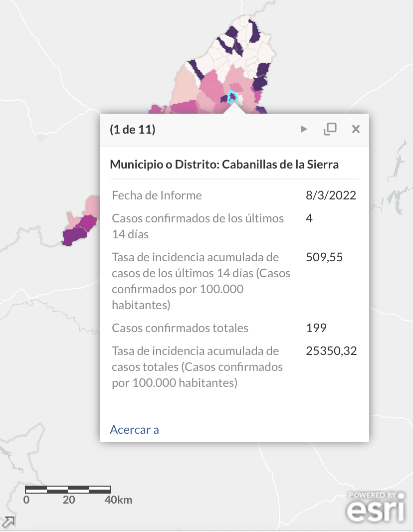413x532 pixels.
Task: Click the '(1 de 11)' feature counter
Action: click(133, 129)
